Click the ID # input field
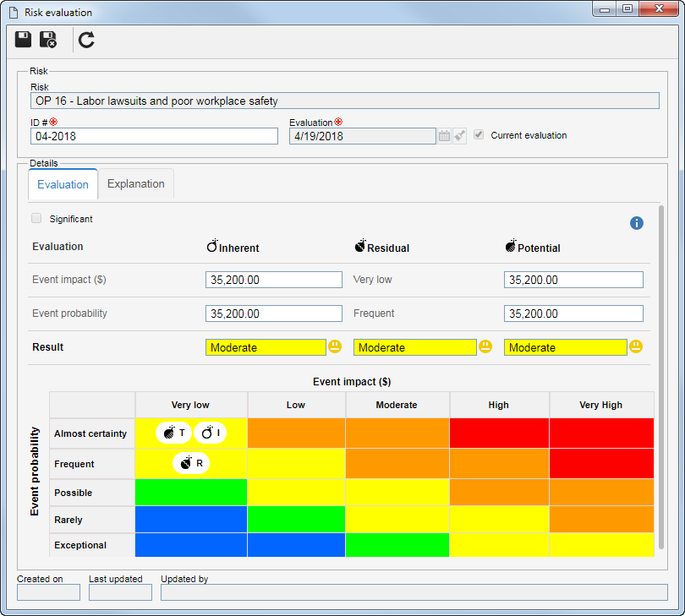The width and height of the screenshot is (685, 616). click(154, 136)
